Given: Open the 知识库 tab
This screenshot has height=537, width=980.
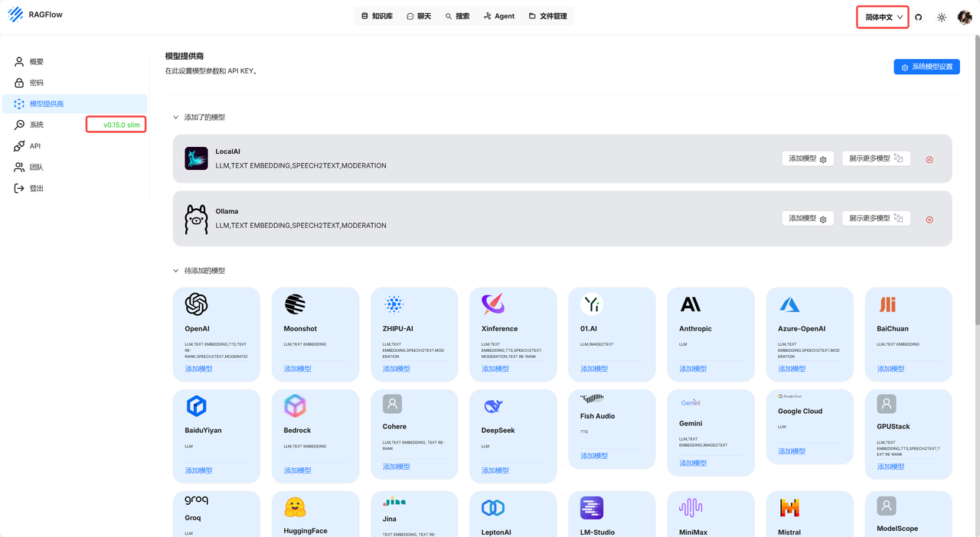Looking at the screenshot, I should [377, 16].
